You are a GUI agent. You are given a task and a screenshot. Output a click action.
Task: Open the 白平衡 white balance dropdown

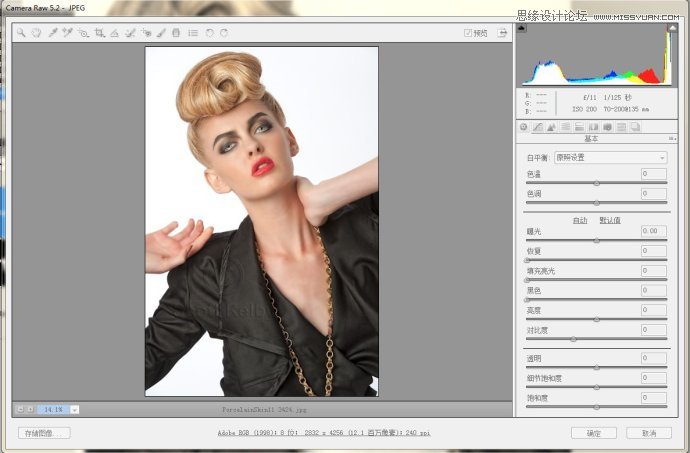pyautogui.click(x=610, y=158)
